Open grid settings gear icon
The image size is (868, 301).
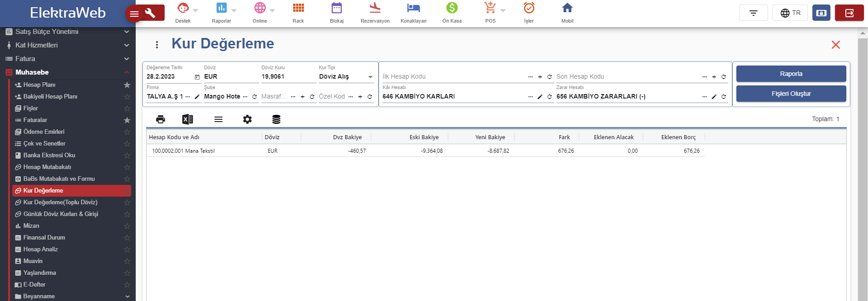coord(247,119)
